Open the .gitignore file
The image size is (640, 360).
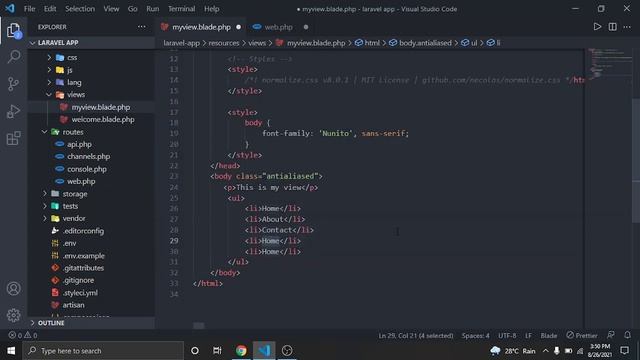pyautogui.click(x=91, y=280)
